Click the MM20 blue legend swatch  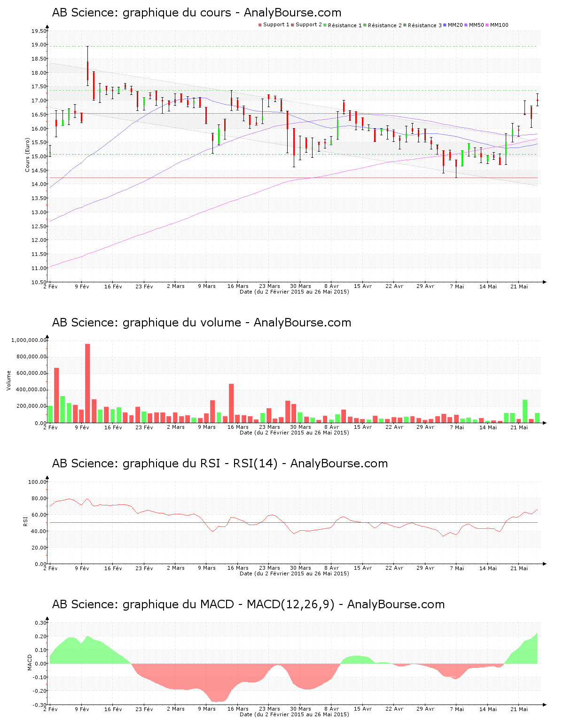pyautogui.click(x=445, y=25)
